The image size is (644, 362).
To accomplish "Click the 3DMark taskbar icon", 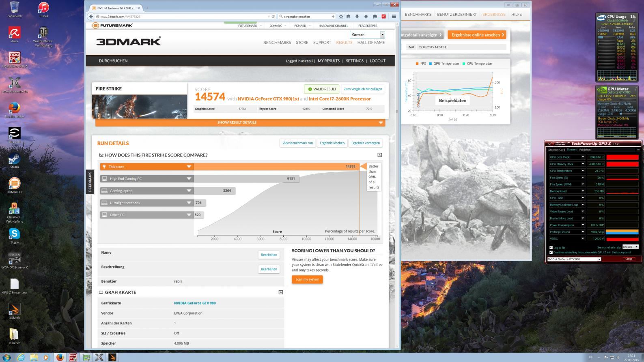I will click(x=112, y=357).
